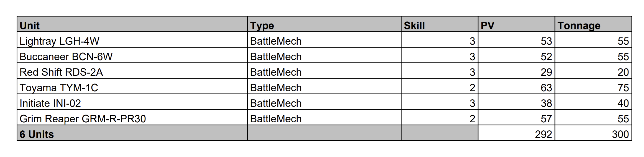The height and width of the screenshot is (157, 644).
Task: Click the Grim Reaper PV value 57
Action: pos(546,119)
